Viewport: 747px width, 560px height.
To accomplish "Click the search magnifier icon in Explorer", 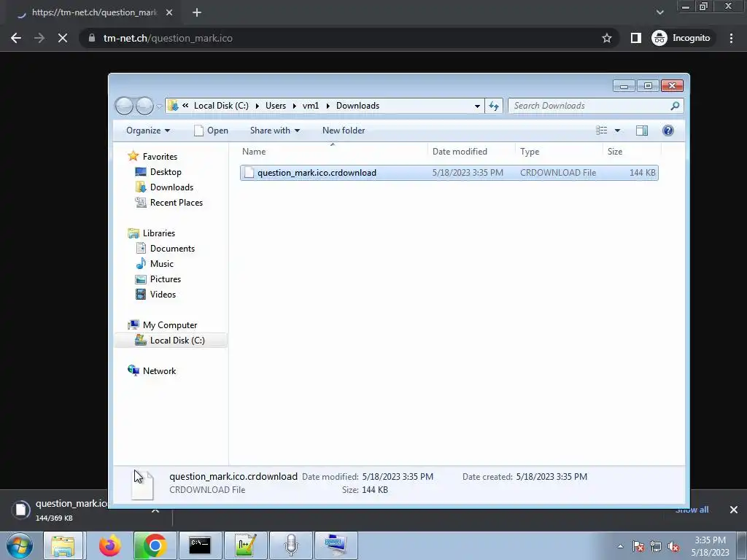I will tap(675, 106).
